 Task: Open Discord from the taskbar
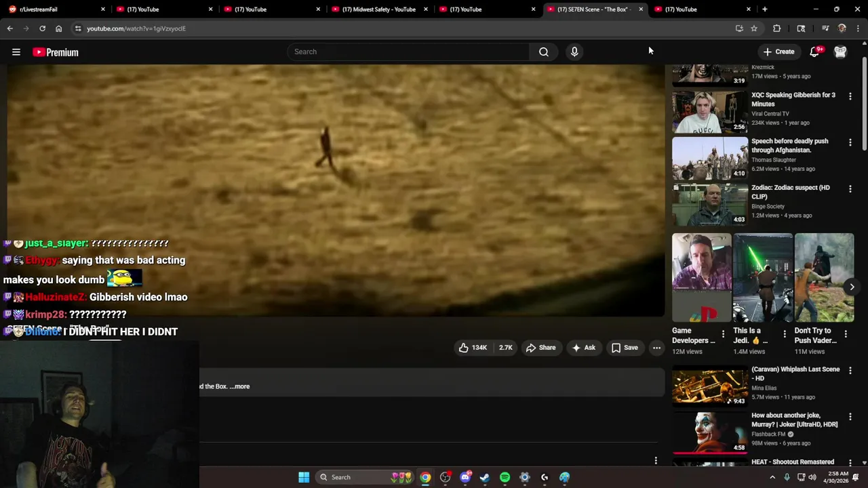click(x=465, y=477)
